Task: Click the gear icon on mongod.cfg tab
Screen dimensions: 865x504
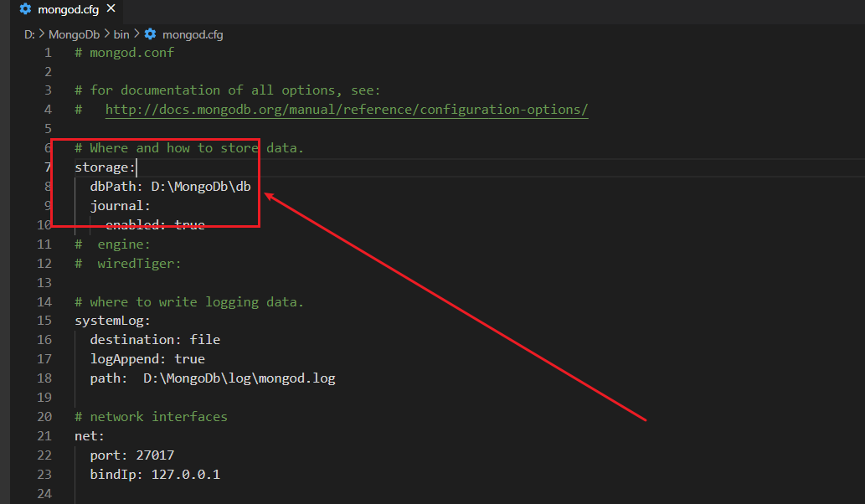Action: 25,9
